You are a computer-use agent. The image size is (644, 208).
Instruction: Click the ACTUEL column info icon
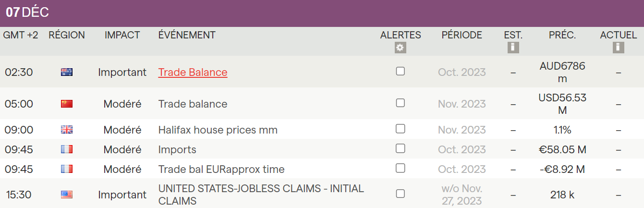(618, 48)
